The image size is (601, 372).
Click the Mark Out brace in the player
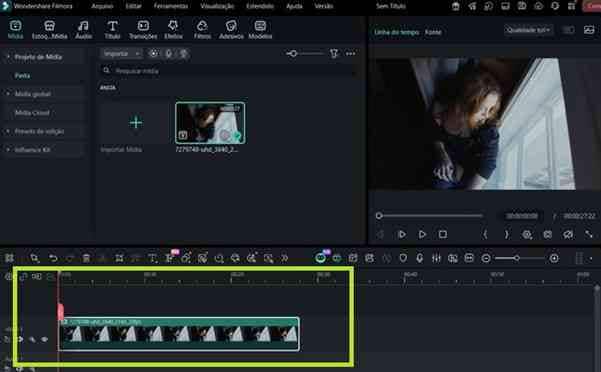(506, 234)
